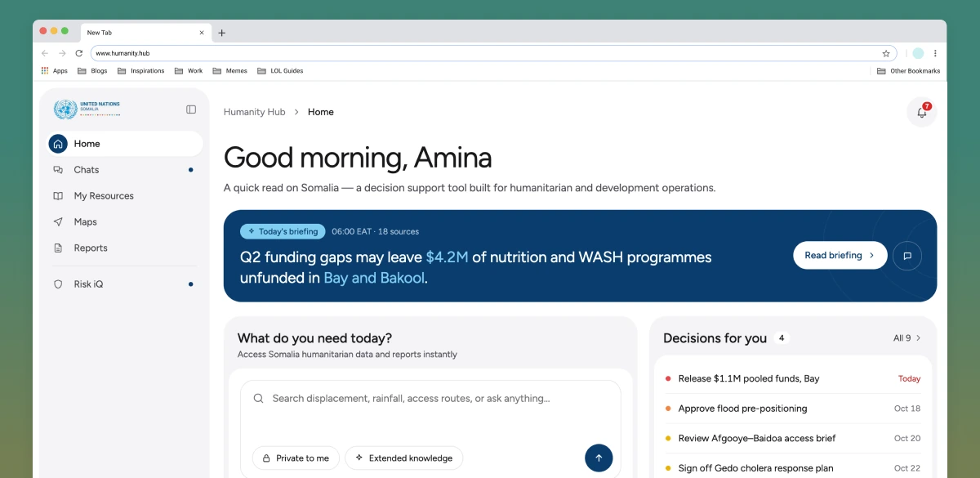Open the Blogs bookmark folder
This screenshot has width=980, height=478.
pyautogui.click(x=92, y=71)
